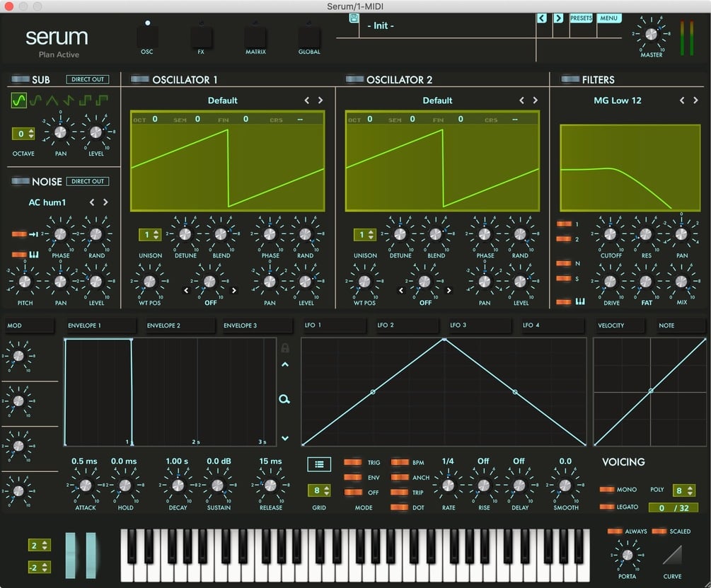This screenshot has height=588, width=711.
Task: Go to next preset arrow
Action: pyautogui.click(x=558, y=18)
